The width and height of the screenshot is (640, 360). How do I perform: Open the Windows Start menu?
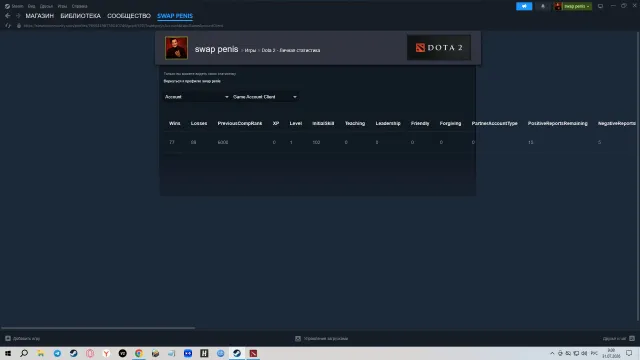(x=8, y=353)
